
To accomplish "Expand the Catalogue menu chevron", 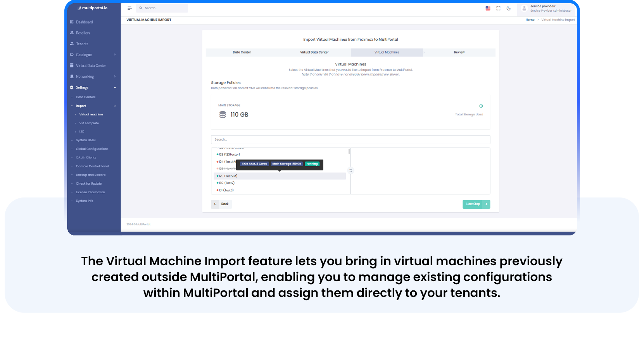I will click(115, 55).
